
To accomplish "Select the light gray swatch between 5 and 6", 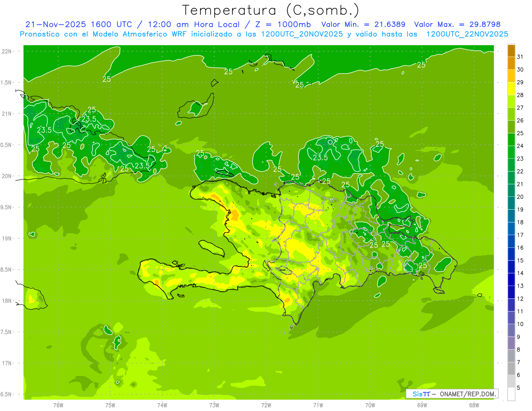I will (511, 381).
